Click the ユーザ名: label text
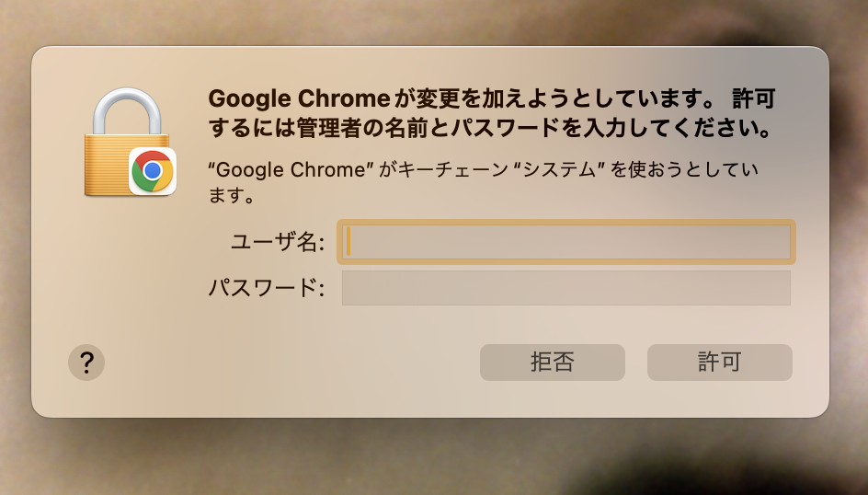 (x=277, y=242)
